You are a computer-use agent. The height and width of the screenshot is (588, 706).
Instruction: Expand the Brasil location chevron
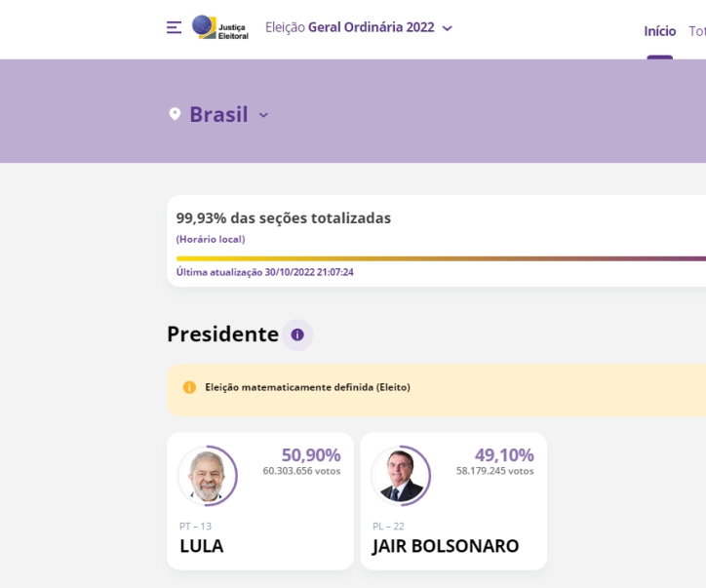[x=264, y=115]
